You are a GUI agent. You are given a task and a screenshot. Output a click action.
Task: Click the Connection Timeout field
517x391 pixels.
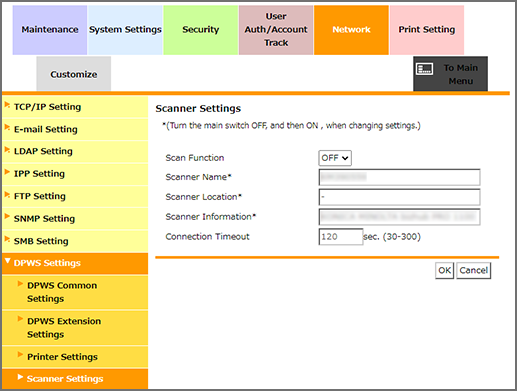[341, 237]
